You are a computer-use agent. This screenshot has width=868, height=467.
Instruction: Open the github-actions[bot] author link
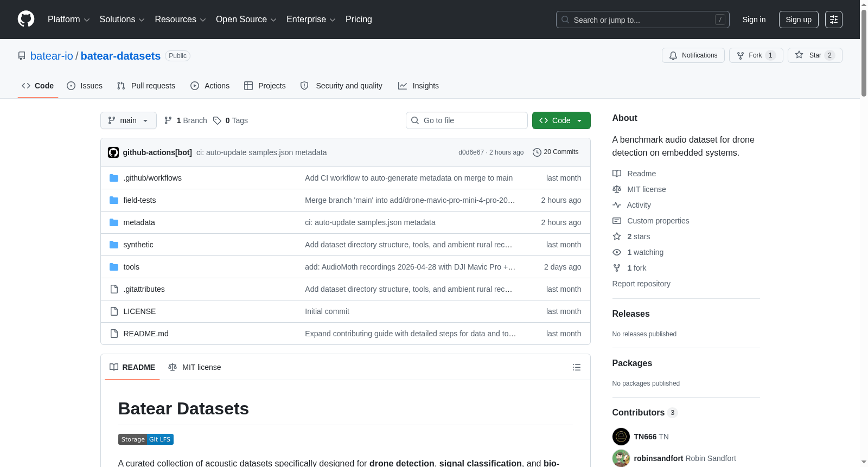[157, 152]
